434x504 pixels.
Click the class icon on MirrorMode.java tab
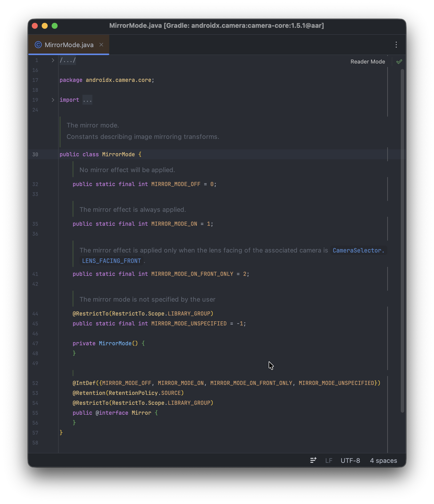(38, 45)
